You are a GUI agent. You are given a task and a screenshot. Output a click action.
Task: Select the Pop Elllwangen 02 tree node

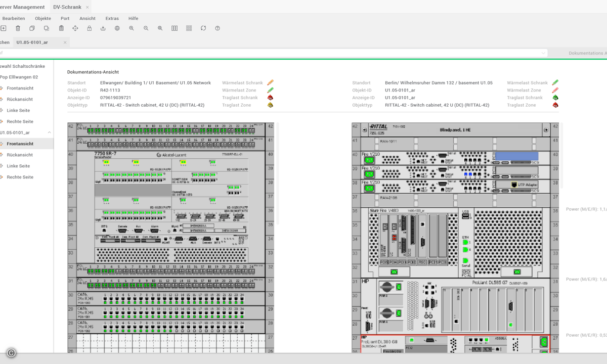19,77
